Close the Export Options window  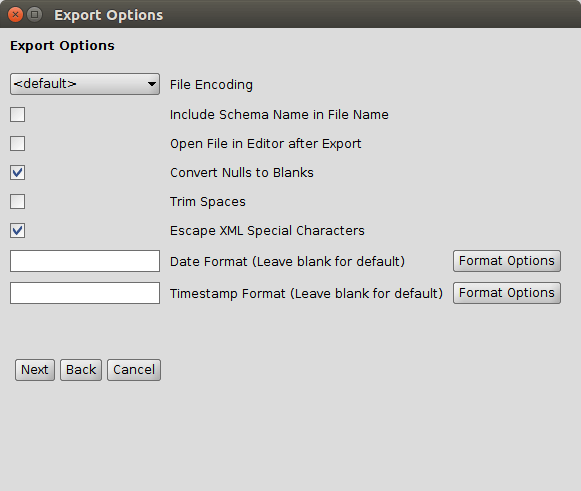pyautogui.click(x=15, y=15)
